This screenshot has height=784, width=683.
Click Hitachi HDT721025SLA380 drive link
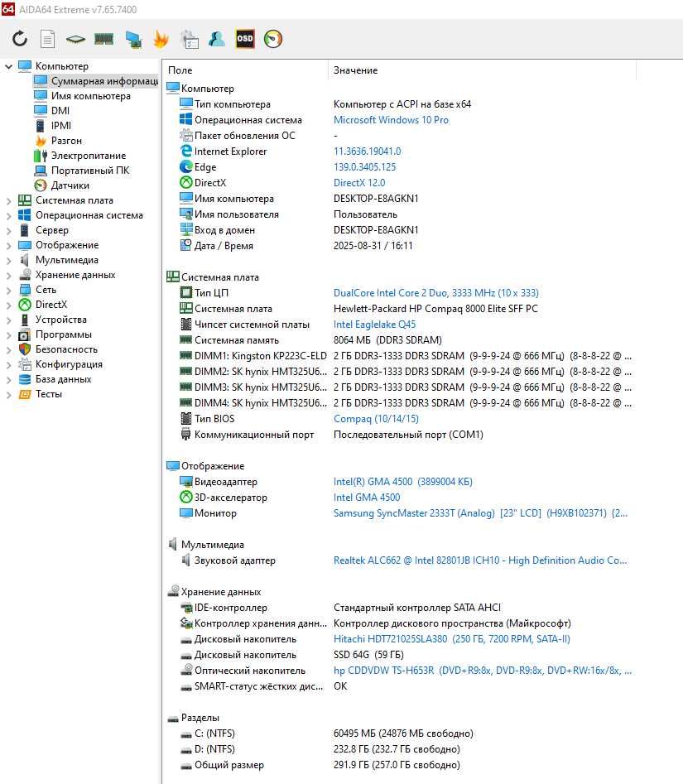pyautogui.click(x=451, y=639)
